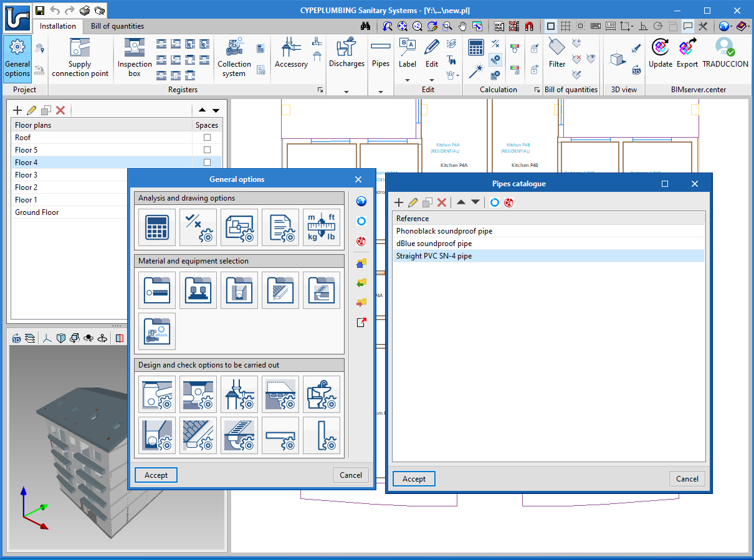Viewport: 754px width, 560px height.
Task: Delete floor plan with red X icon
Action: tap(60, 110)
